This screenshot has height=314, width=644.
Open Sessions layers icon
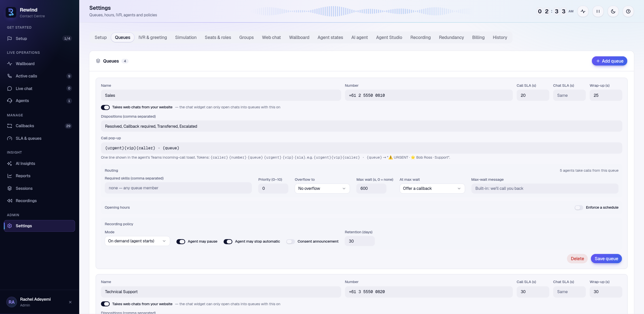point(10,188)
